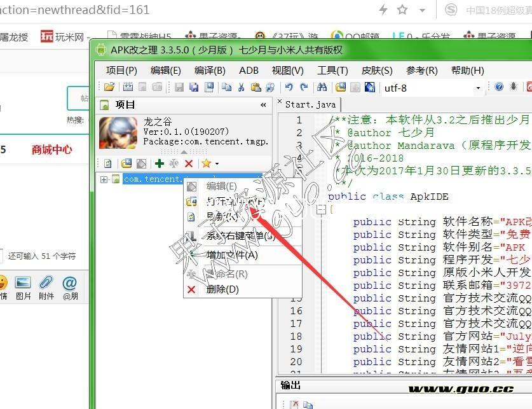Screen dimensions: 532x409
Task: Click the clipboard paste icon
Action: coord(256,87)
